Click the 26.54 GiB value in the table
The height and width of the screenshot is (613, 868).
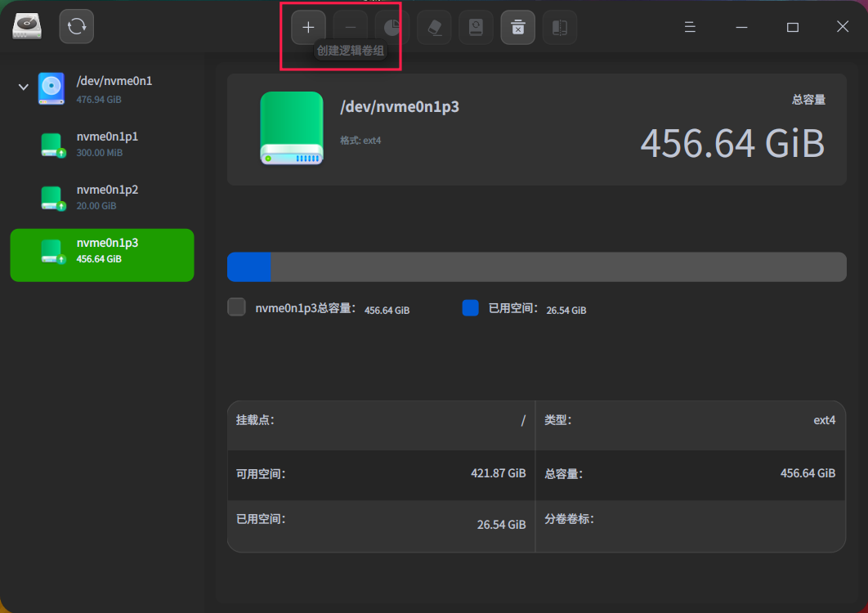(502, 525)
